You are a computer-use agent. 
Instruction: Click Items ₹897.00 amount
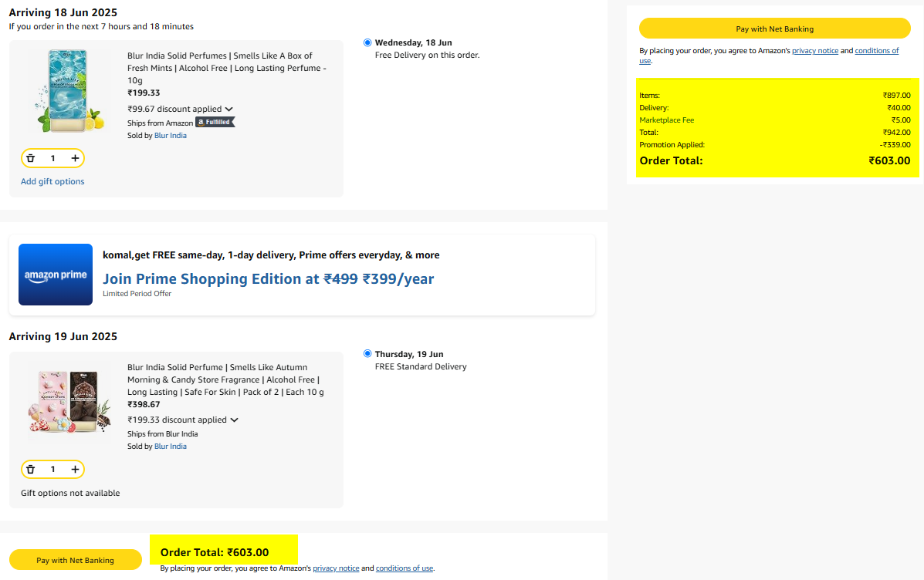(896, 96)
